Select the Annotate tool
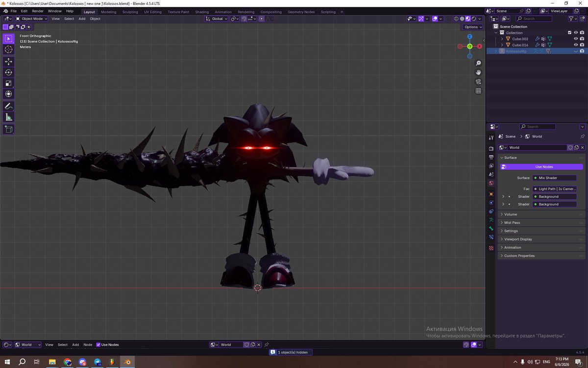Screen dimensions: 588x368 click(9, 106)
